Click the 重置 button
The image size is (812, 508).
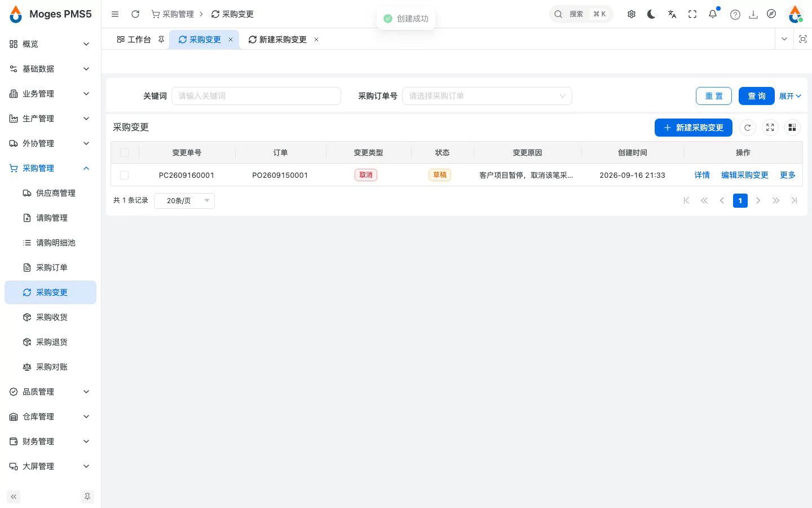[714, 96]
